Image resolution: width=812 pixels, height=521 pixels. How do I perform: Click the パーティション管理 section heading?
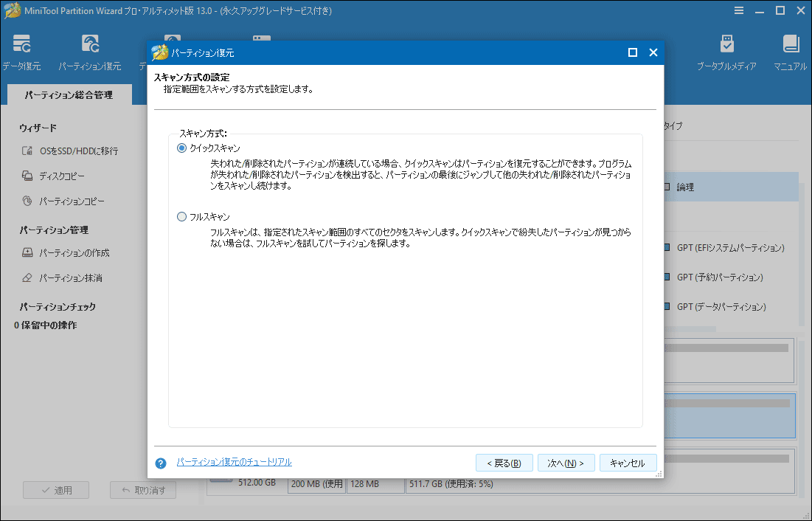pyautogui.click(x=54, y=230)
